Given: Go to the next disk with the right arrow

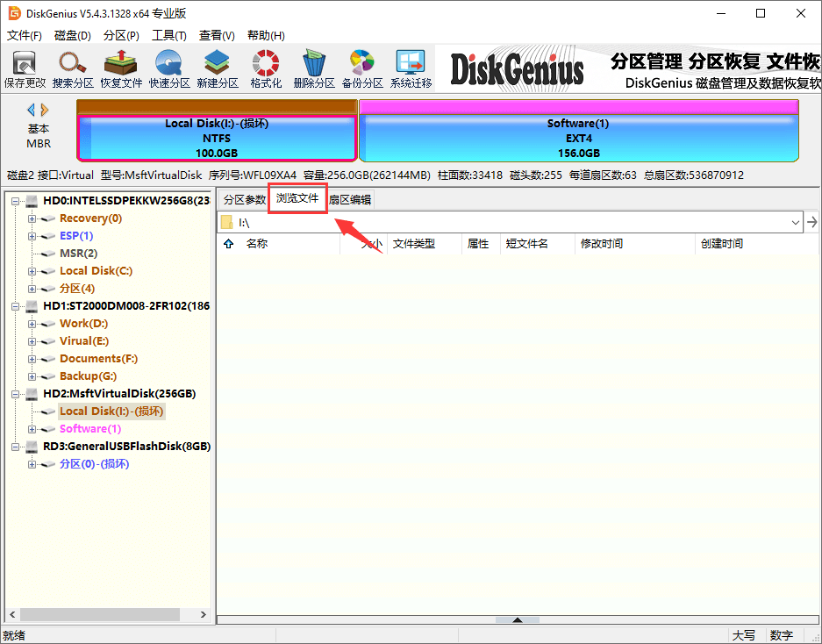Looking at the screenshot, I should [45, 110].
